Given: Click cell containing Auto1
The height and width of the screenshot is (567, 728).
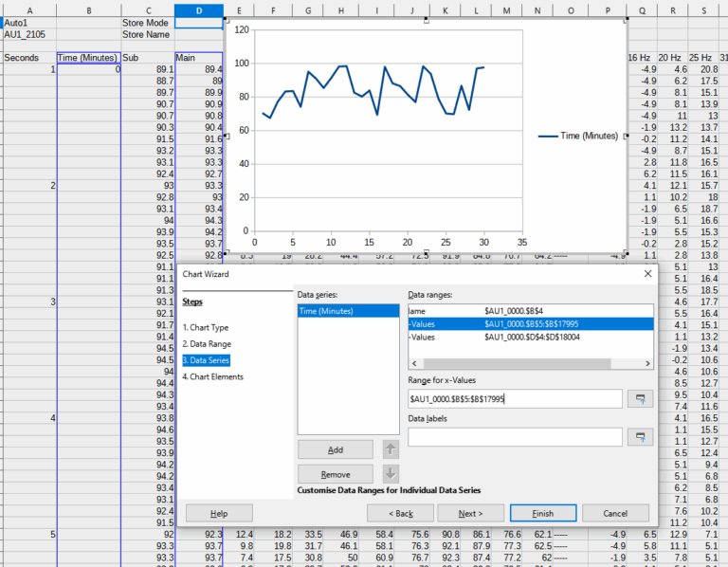Looking at the screenshot, I should 29,23.
